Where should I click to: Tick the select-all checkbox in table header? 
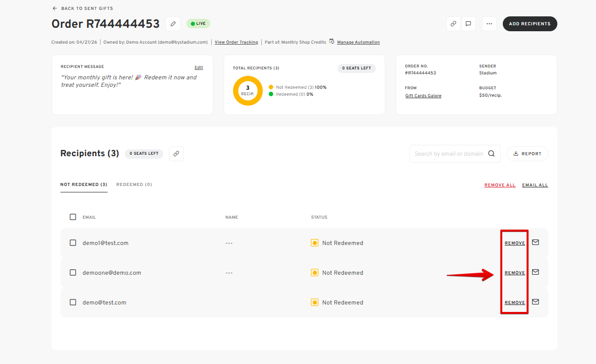pyautogui.click(x=73, y=217)
